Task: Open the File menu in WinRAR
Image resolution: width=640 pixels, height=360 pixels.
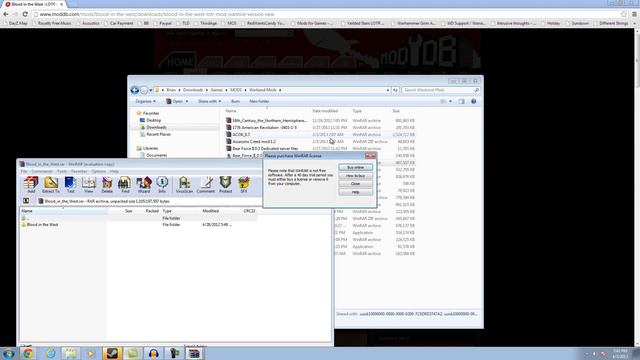Action: click(x=24, y=171)
